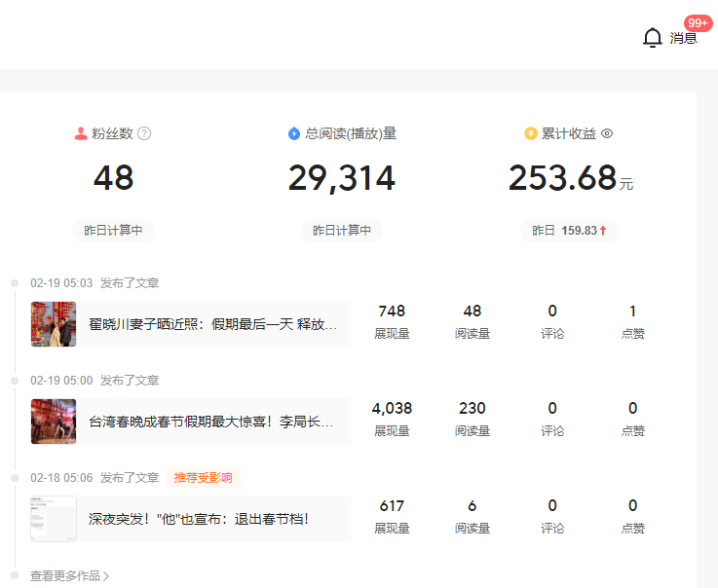The image size is (718, 588).
Task: Click the 48 阅读量 article stat
Action: coord(472,321)
